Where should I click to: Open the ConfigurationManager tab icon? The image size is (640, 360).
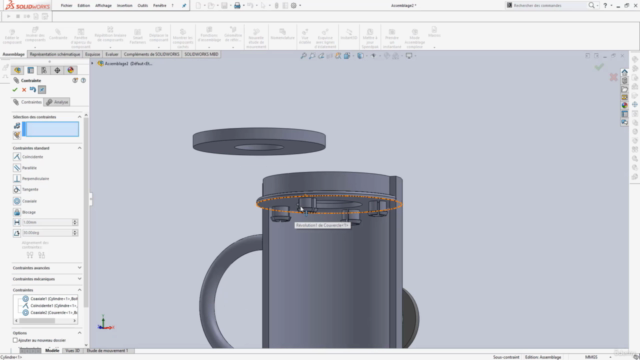click(44, 70)
